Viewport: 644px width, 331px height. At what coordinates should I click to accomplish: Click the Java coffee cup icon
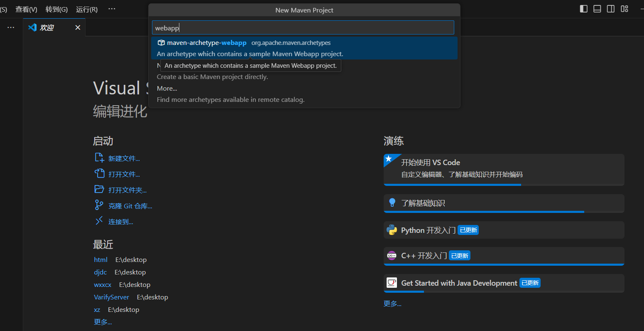click(x=392, y=283)
